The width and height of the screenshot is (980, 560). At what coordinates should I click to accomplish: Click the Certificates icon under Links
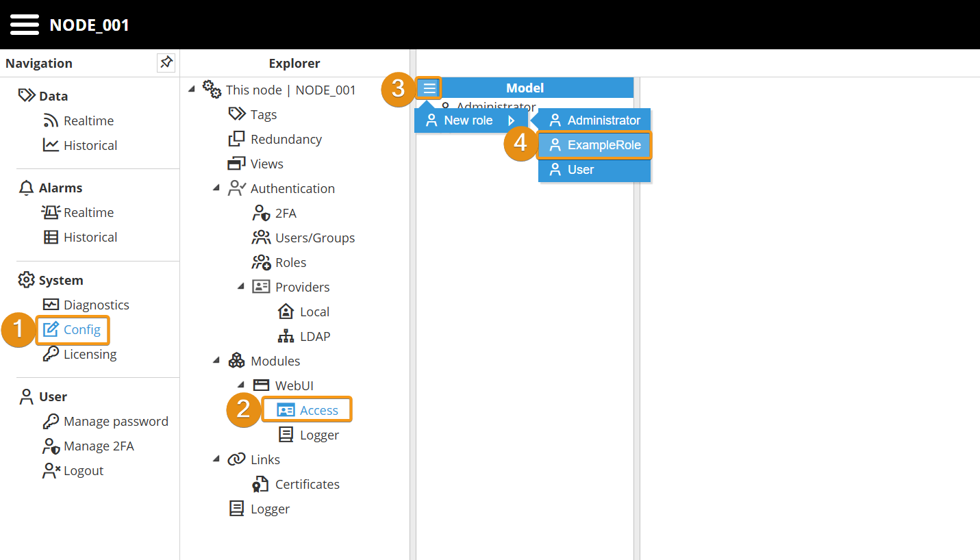[x=261, y=484]
